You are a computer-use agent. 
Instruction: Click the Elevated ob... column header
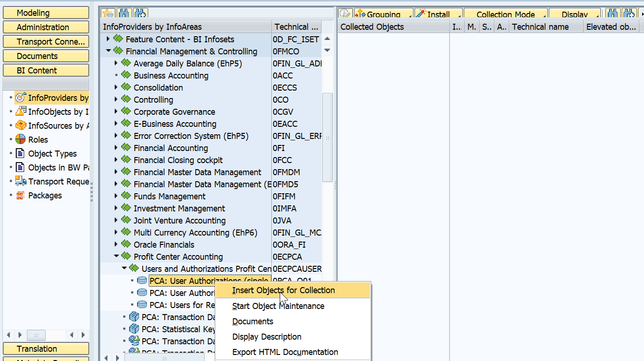(611, 27)
